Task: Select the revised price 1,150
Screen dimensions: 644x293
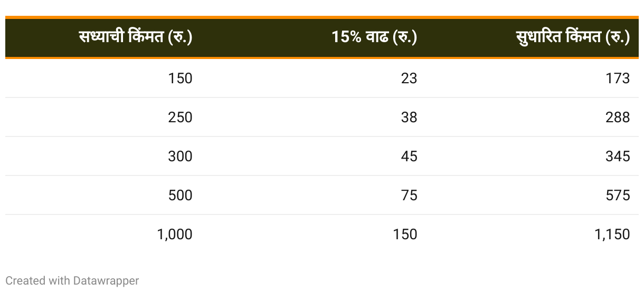Action: [x=612, y=235]
